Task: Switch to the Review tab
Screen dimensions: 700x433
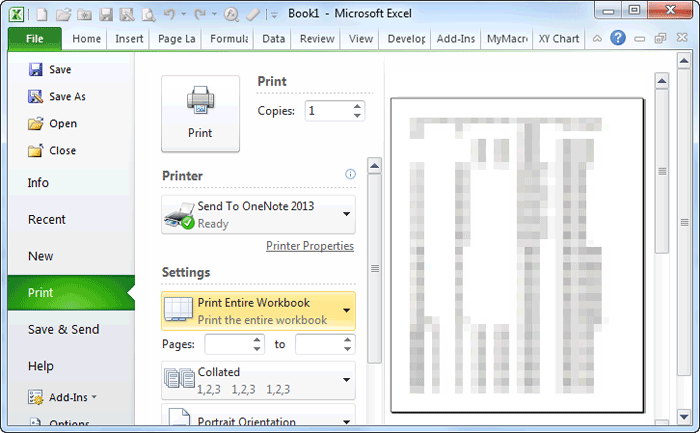Action: pyautogui.click(x=317, y=39)
